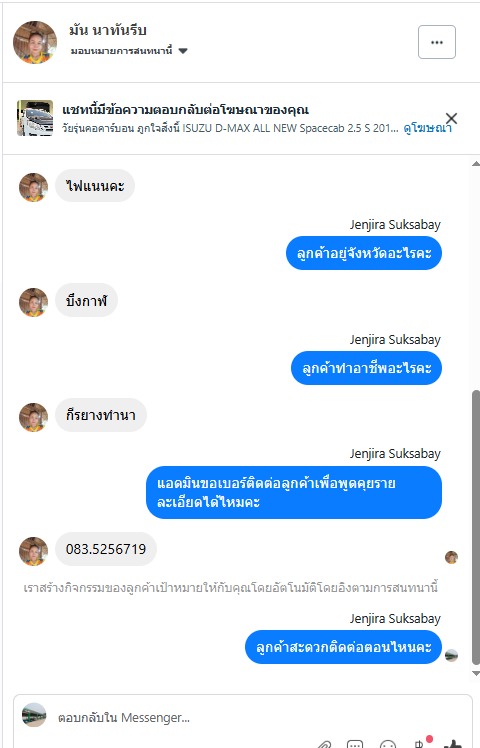This screenshot has height=748, width=480.
Task: Click the scroll-up arrow of the chat
Action: (475, 164)
